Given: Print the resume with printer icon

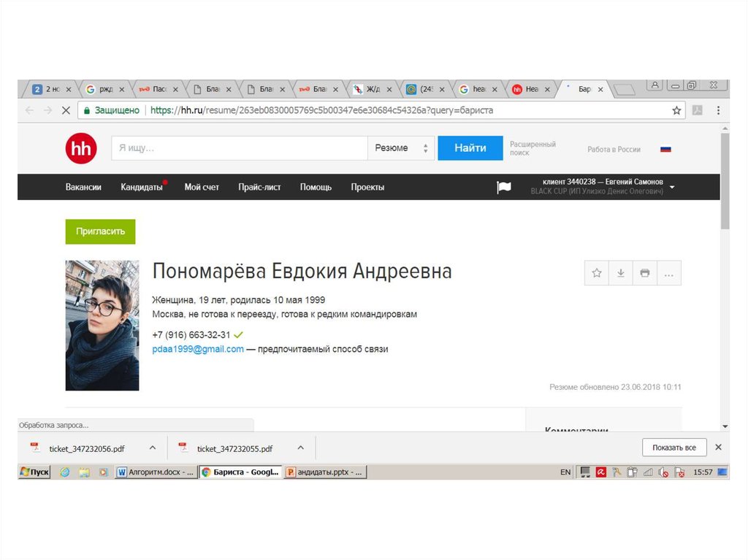Looking at the screenshot, I should [644, 273].
